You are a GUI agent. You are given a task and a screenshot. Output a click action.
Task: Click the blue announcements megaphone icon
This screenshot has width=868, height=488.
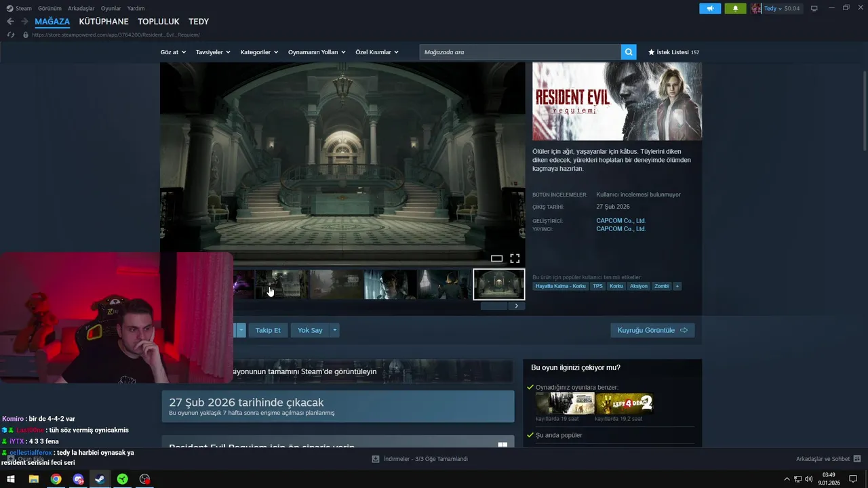pyautogui.click(x=710, y=9)
